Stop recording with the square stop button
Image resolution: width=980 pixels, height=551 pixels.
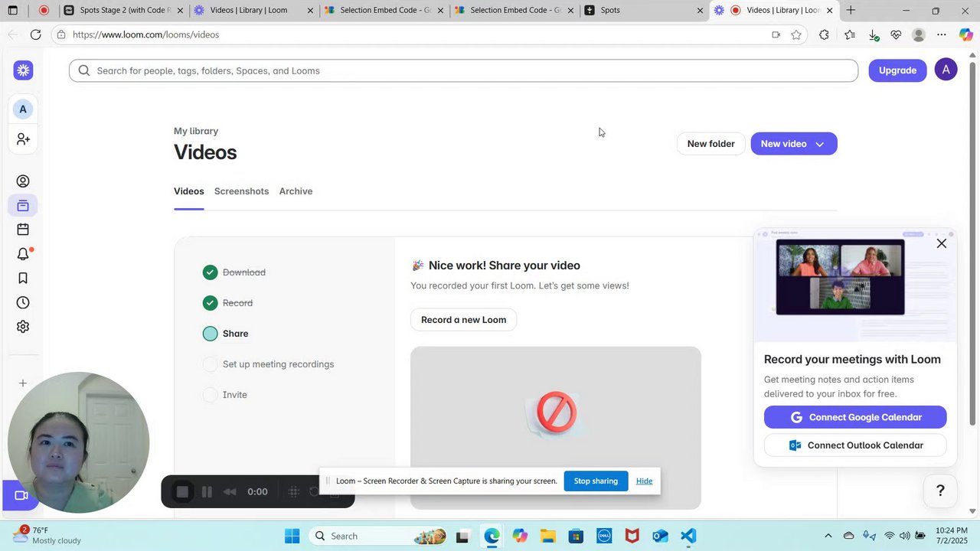point(182,492)
